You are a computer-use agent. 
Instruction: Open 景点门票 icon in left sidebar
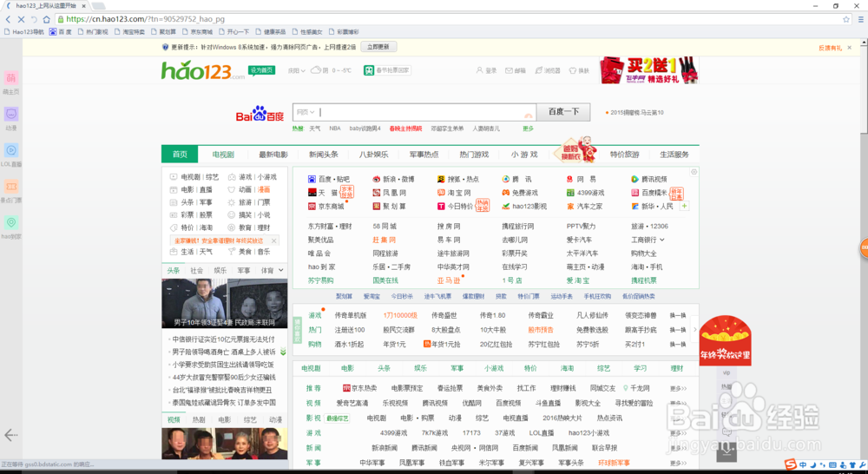[x=11, y=187]
